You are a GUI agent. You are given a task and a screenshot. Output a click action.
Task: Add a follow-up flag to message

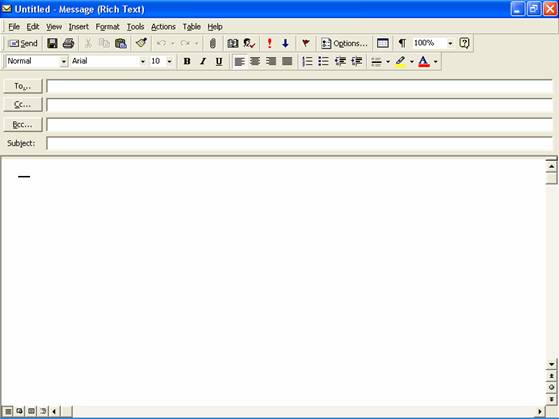pyautogui.click(x=306, y=44)
